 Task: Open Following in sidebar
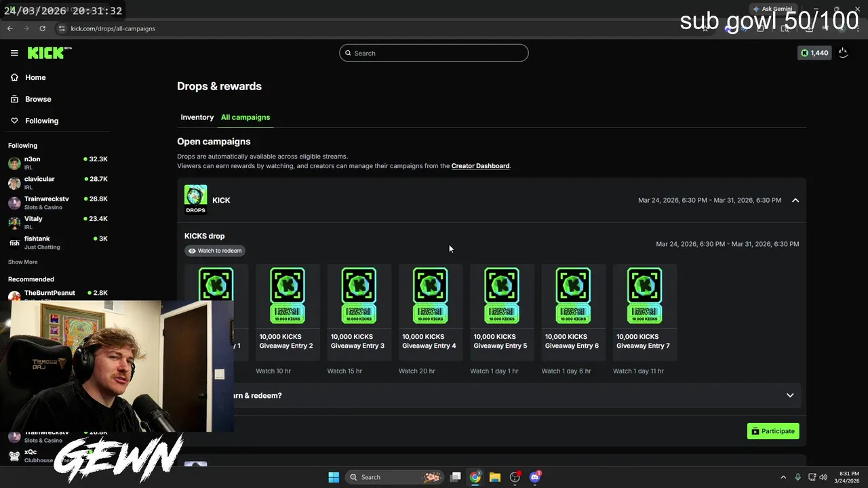[41, 121]
